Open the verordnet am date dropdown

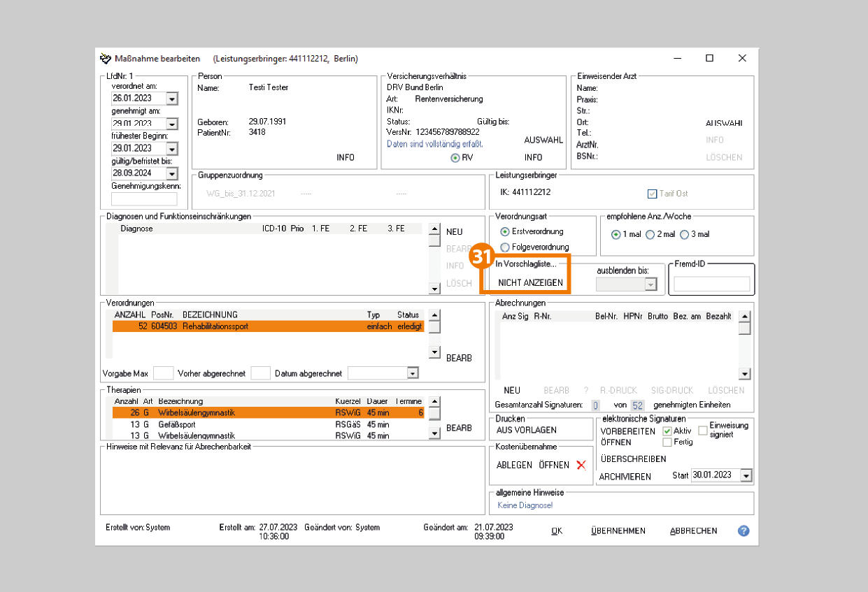[x=172, y=99]
